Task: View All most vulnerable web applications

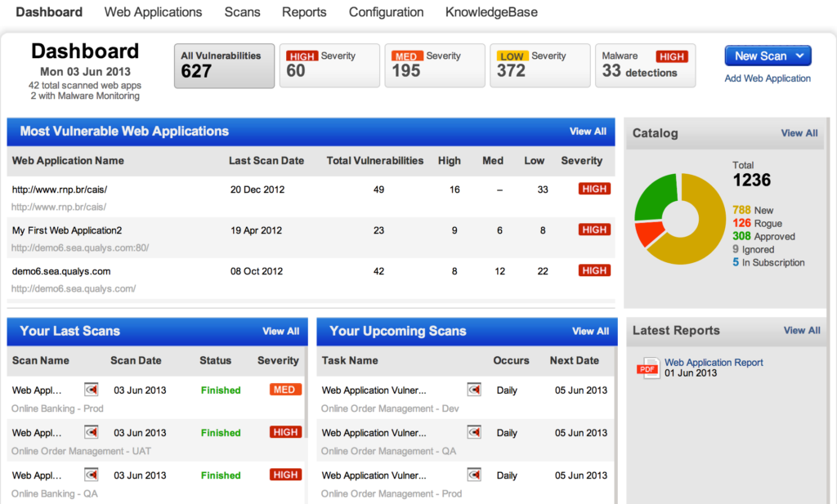Action: (x=588, y=131)
